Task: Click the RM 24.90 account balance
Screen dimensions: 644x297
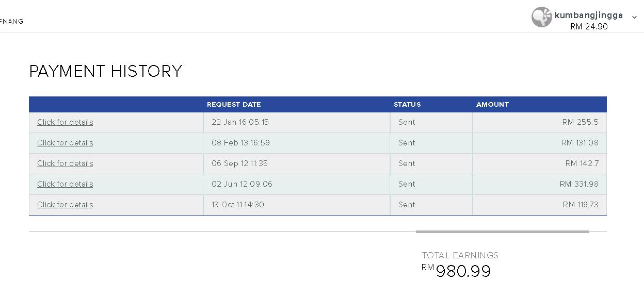Action: [589, 27]
